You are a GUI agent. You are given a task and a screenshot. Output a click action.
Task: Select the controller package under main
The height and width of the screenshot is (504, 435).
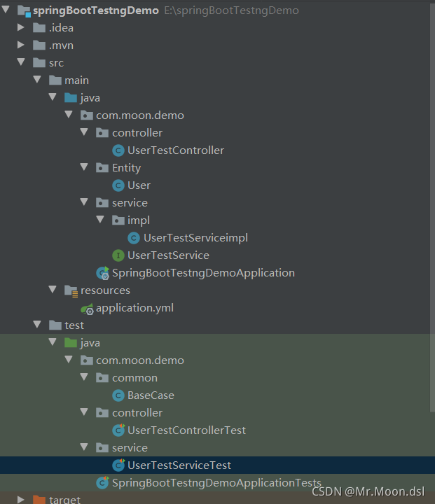click(x=137, y=133)
